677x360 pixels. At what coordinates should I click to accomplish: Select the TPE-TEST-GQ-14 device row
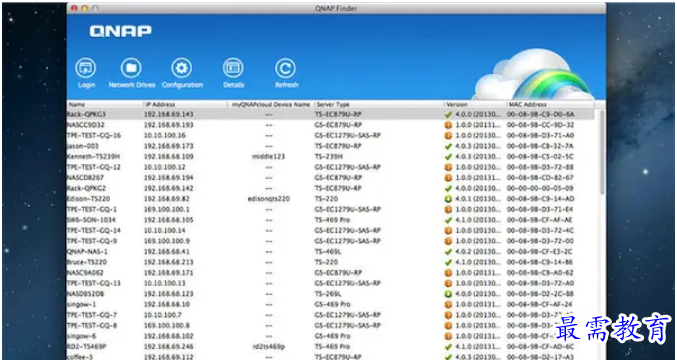pos(331,231)
